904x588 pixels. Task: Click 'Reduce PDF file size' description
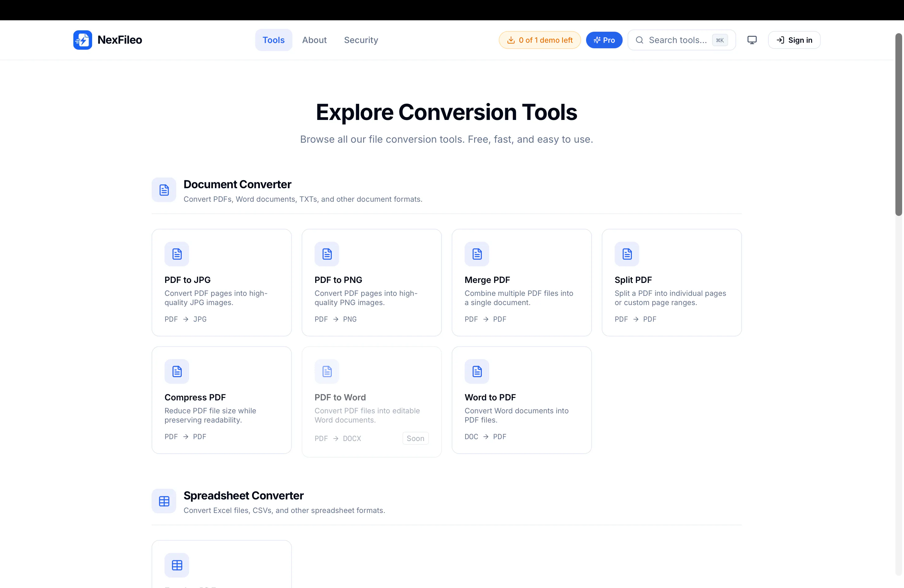(210, 415)
